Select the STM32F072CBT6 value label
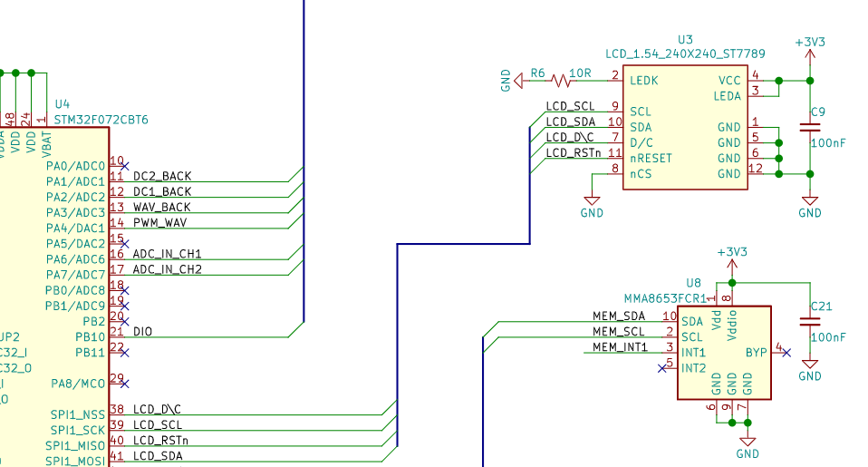 click(101, 120)
